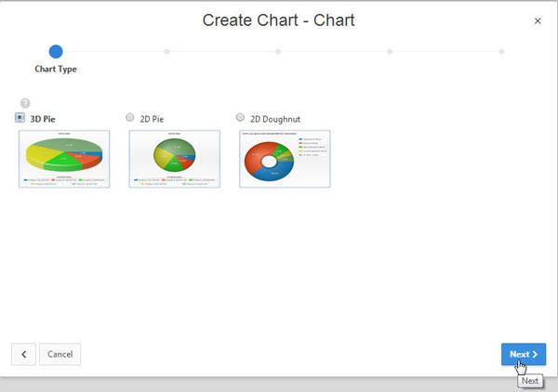Click the 2D Doughnut chart preview thumbnail
This screenshot has width=558, height=392.
click(285, 159)
